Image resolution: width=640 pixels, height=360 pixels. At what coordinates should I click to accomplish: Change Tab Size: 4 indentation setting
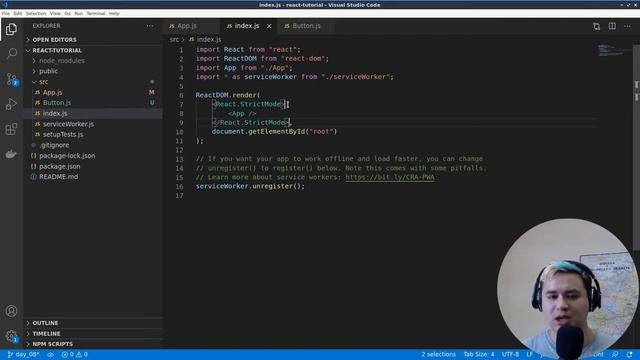(x=479, y=354)
